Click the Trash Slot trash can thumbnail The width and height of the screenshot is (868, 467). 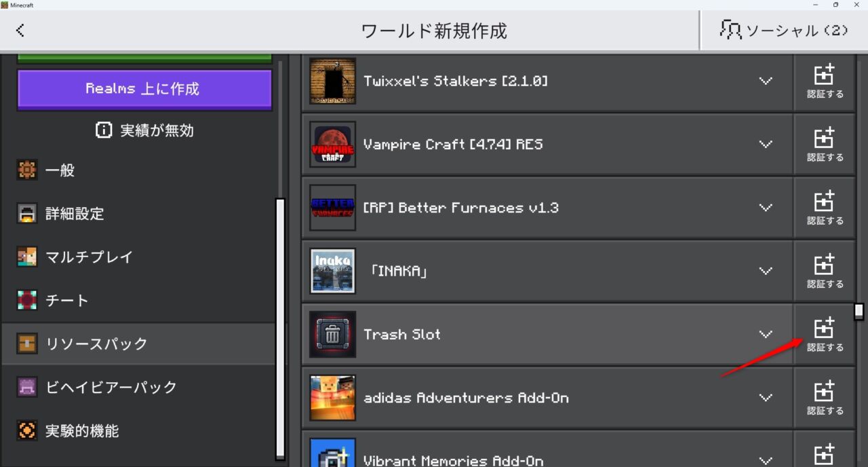point(332,334)
